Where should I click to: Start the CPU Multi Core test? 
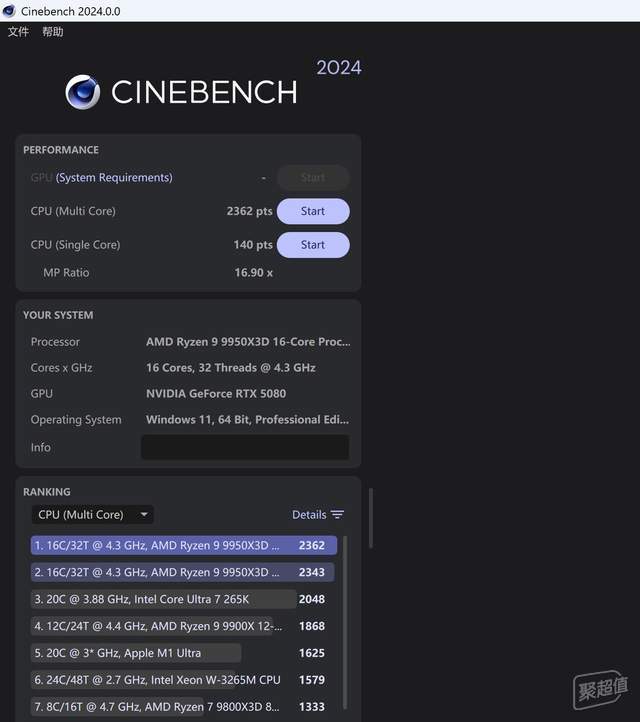tap(313, 211)
